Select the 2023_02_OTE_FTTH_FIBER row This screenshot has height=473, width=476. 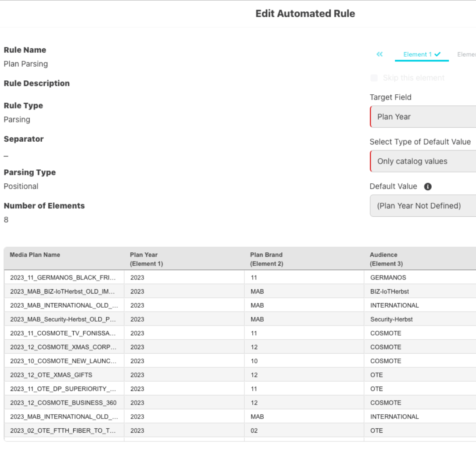pyautogui.click(x=64, y=431)
